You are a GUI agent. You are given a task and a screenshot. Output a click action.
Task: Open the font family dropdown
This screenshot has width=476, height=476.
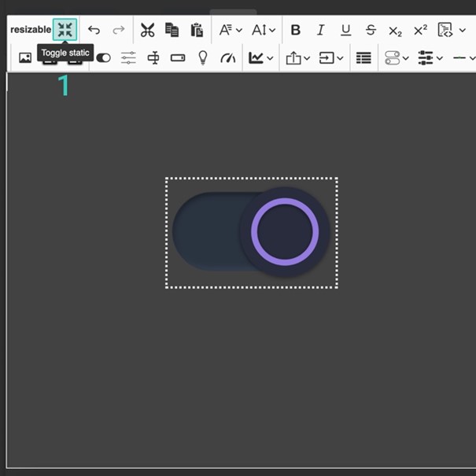230,30
